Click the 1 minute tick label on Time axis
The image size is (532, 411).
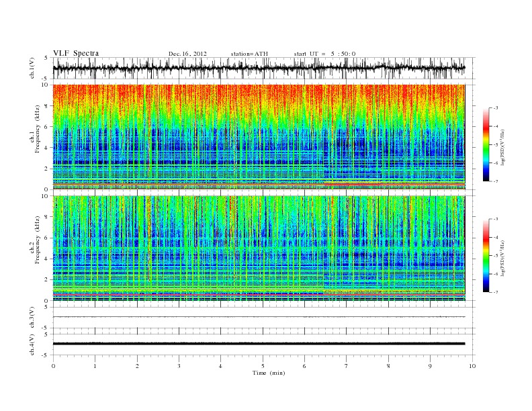click(x=95, y=366)
